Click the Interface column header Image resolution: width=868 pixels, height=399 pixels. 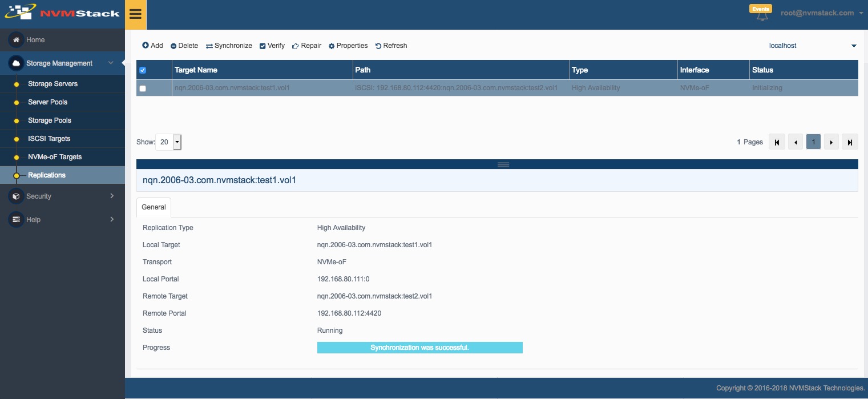pyautogui.click(x=713, y=70)
